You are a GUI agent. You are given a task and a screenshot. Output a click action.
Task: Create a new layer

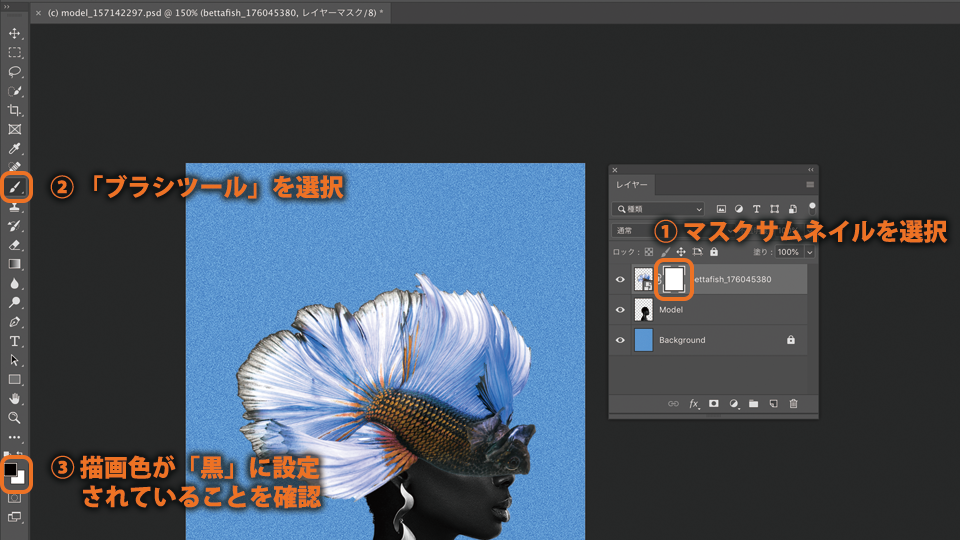774,403
